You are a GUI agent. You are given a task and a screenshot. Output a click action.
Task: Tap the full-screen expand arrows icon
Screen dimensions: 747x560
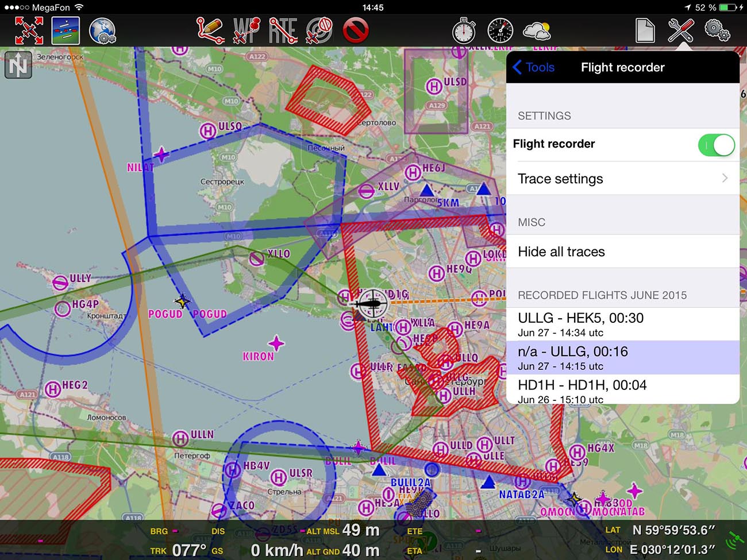tap(29, 30)
